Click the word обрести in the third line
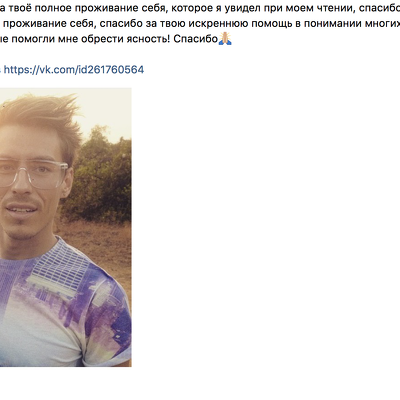 click(x=99, y=39)
